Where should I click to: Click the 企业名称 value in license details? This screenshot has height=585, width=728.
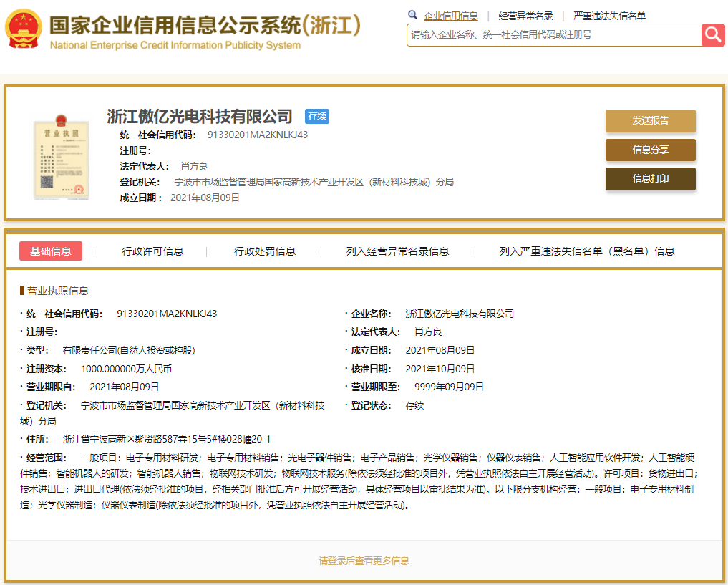coord(460,314)
